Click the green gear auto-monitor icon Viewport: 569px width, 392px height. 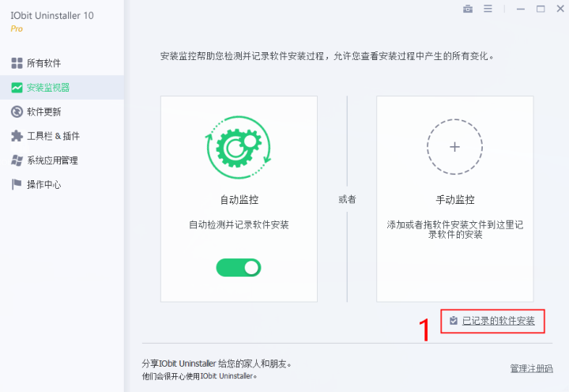click(239, 147)
